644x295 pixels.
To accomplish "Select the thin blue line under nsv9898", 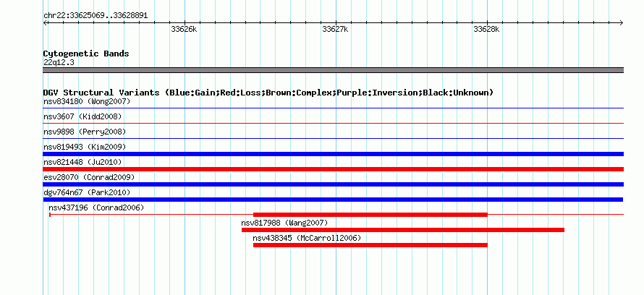I will click(x=334, y=138).
